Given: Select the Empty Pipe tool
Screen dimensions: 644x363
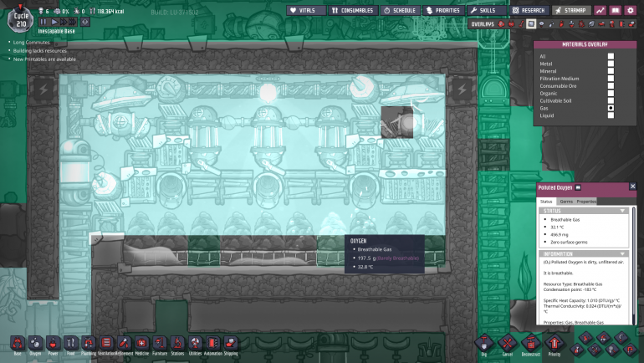Looking at the screenshot, I should point(631,350).
